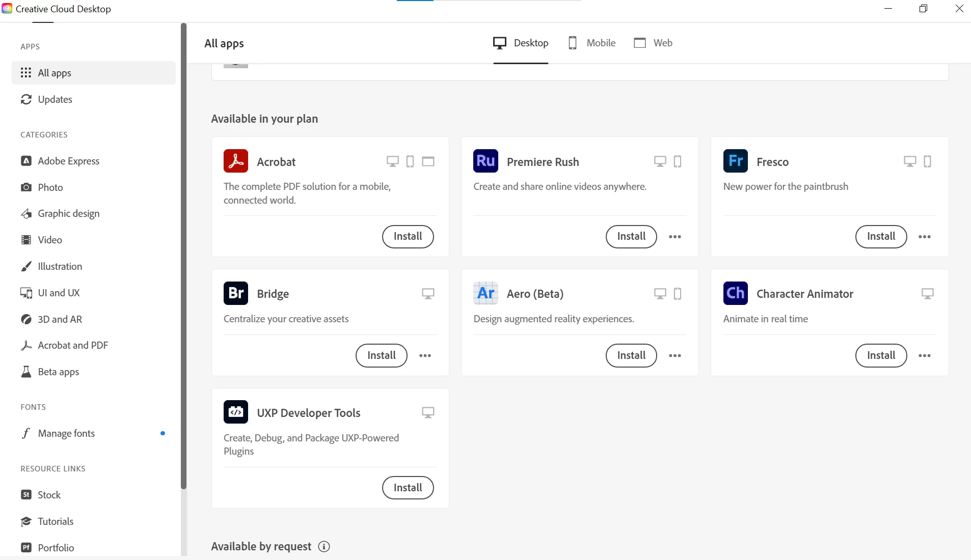The width and height of the screenshot is (971, 560).
Task: Open the Stock resource link
Action: [94, 495]
